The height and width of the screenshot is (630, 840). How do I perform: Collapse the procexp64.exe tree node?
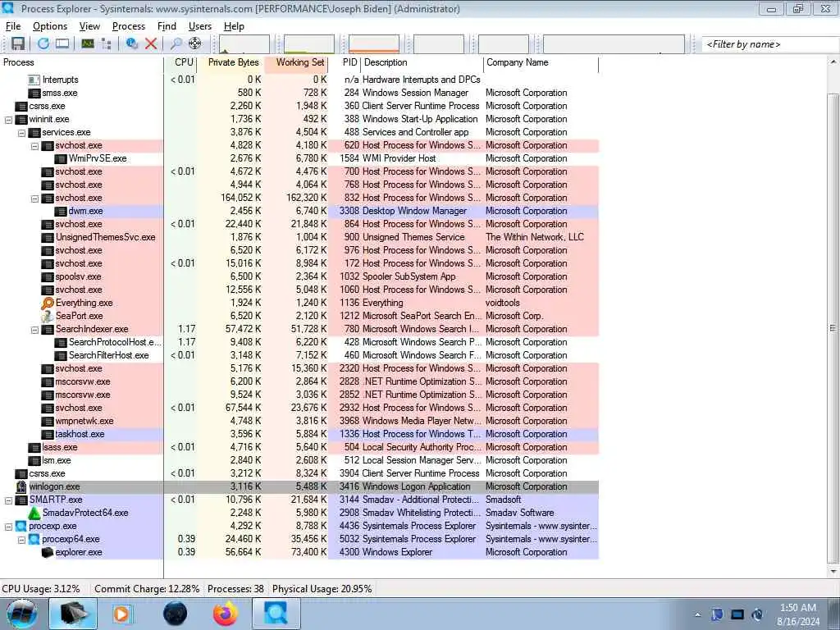[x=21, y=540]
